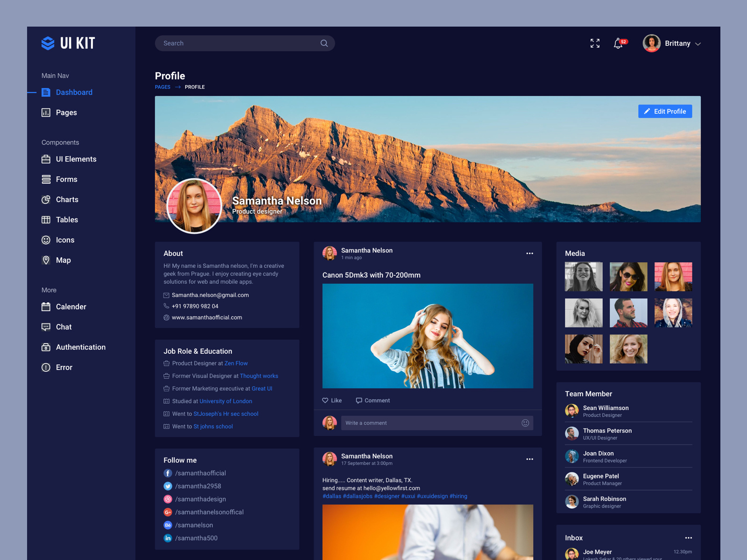Click the Authentication lock icon
The width and height of the screenshot is (747, 560).
point(46,347)
